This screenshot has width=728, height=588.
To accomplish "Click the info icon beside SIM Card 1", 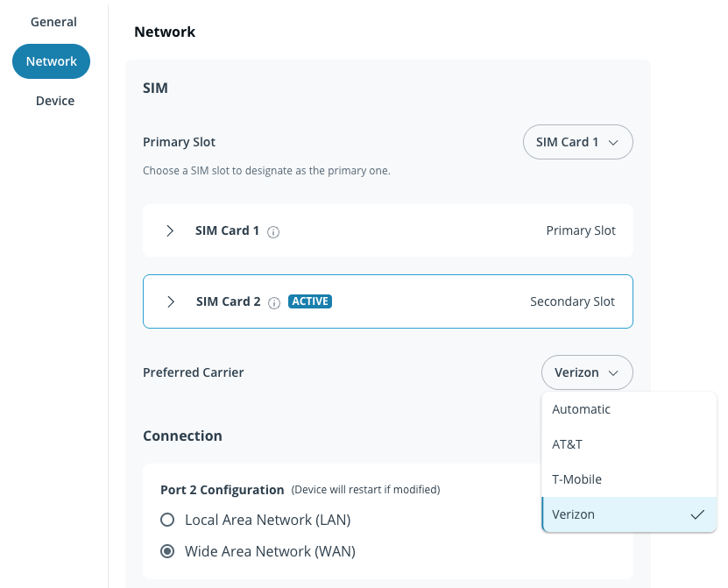I will 273,232.
